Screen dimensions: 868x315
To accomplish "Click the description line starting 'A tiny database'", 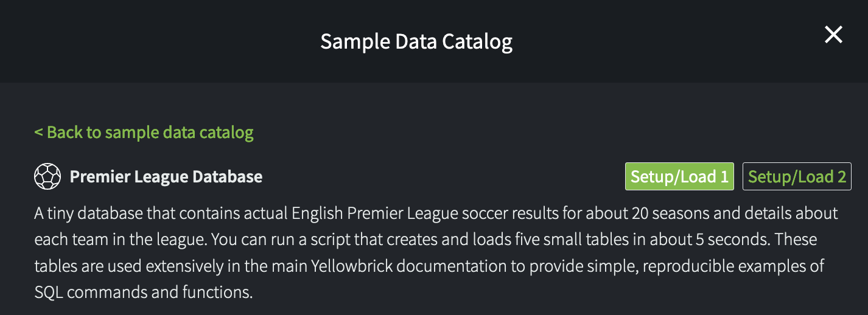I will (436, 213).
